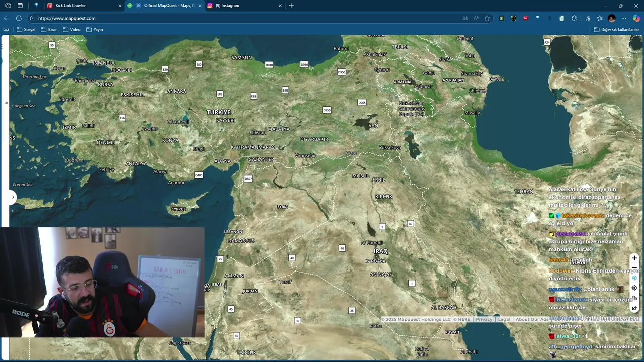Reload the MapQuest page
Screen dimensions: 644x362
[19, 18]
